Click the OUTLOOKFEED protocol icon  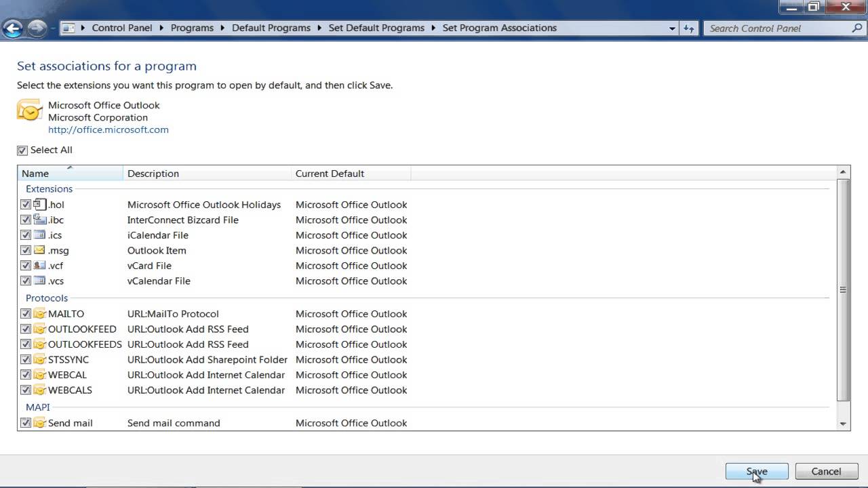[x=39, y=329]
